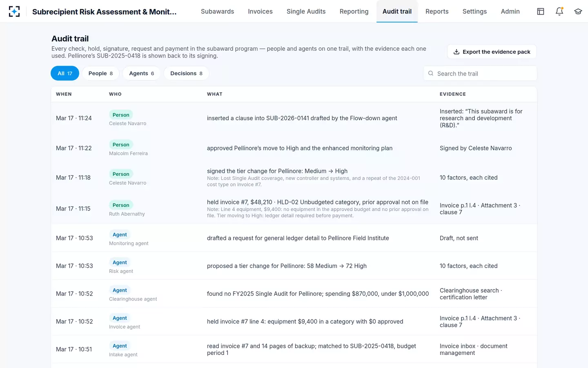Click Person badge above Ruth Abernathy
The image size is (588, 368).
click(x=121, y=205)
